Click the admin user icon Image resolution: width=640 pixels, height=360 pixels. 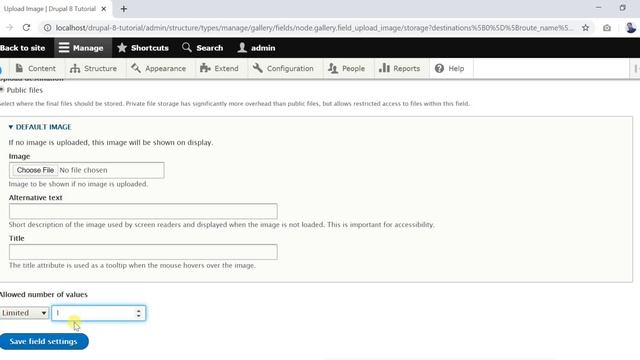pyautogui.click(x=242, y=48)
